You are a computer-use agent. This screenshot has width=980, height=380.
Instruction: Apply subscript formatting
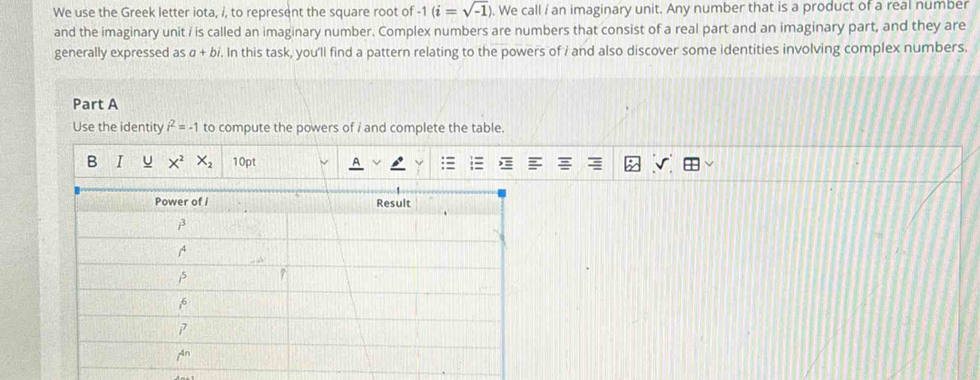tap(204, 161)
